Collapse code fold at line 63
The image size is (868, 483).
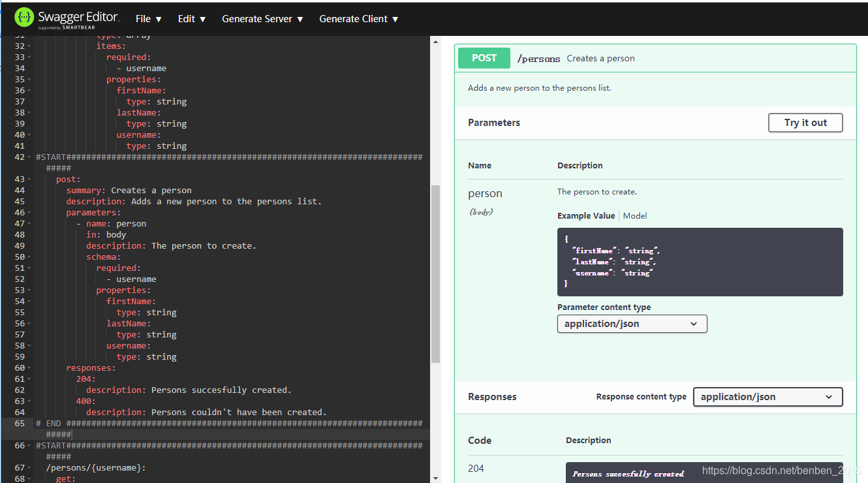pos(29,401)
